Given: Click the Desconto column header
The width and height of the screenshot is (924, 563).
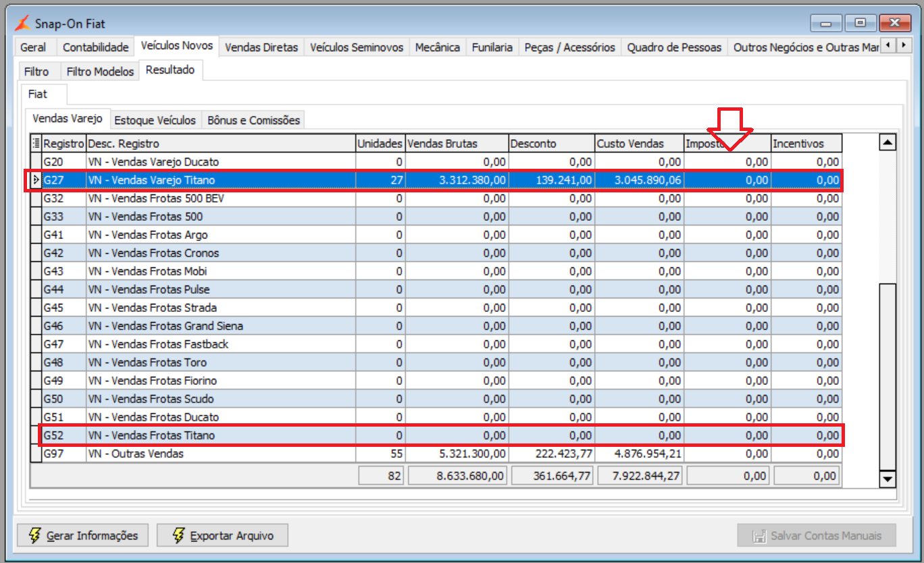Looking at the screenshot, I should [551, 144].
